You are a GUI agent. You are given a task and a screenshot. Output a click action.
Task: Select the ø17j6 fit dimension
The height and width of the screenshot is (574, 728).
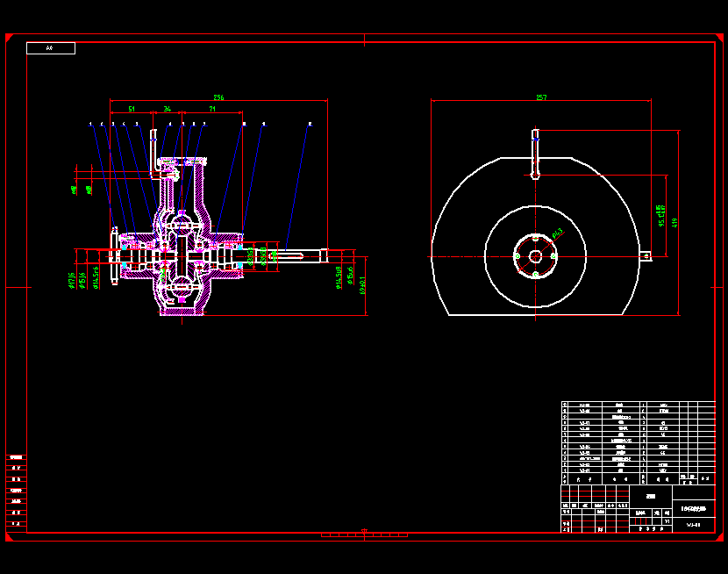[x=72, y=281]
